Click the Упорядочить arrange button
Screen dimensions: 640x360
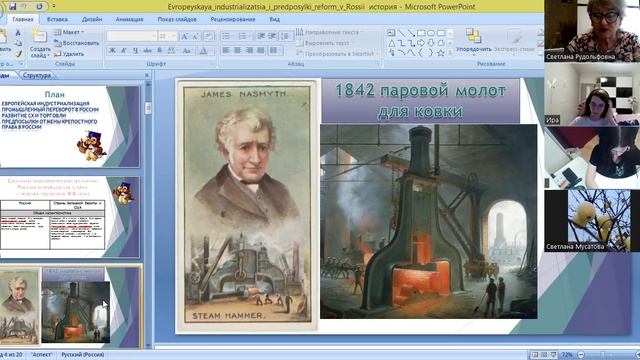pyautogui.click(x=473, y=41)
